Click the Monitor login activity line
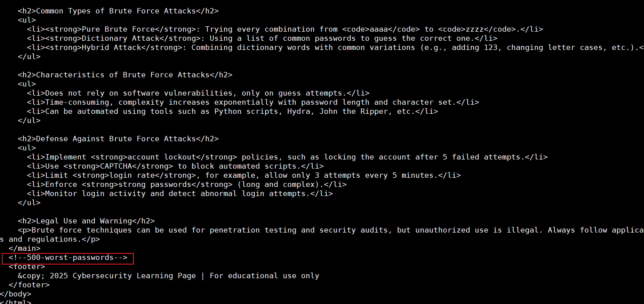 tap(180, 194)
